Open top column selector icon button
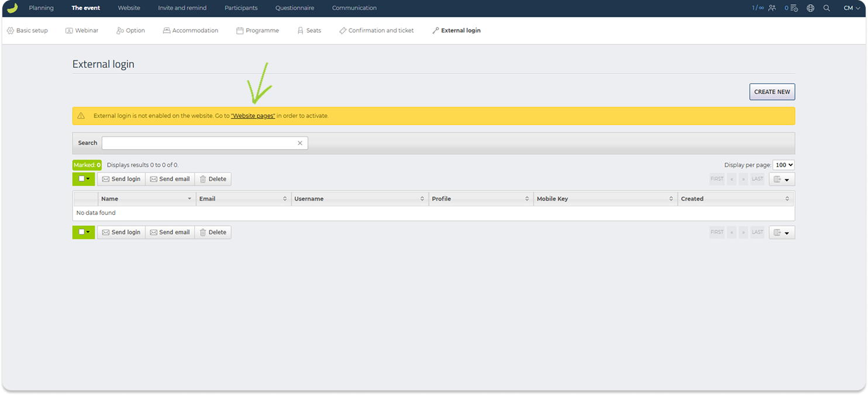Screen dimensions: 868x395 pos(781,179)
